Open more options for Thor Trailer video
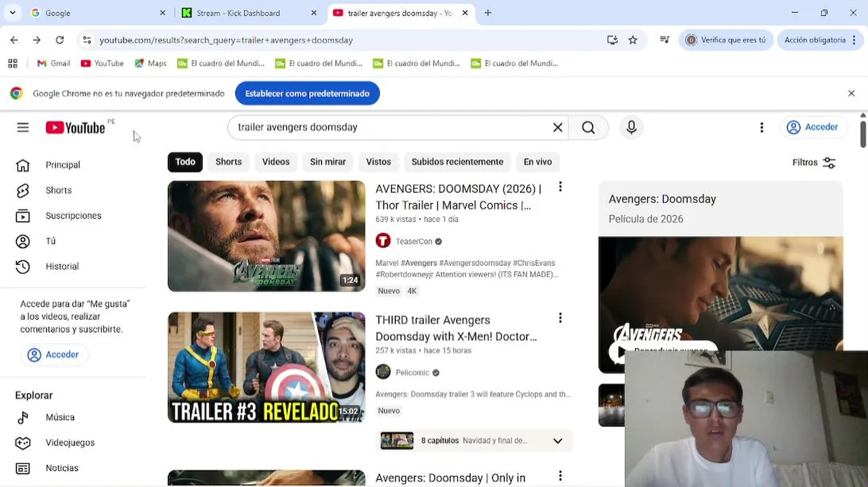The image size is (868, 487). (560, 187)
